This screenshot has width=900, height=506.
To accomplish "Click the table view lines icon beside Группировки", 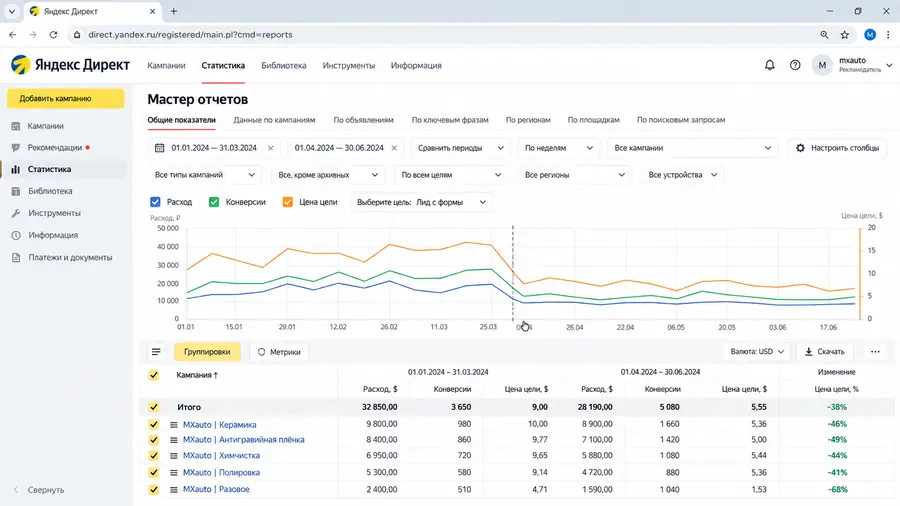I will 156,352.
